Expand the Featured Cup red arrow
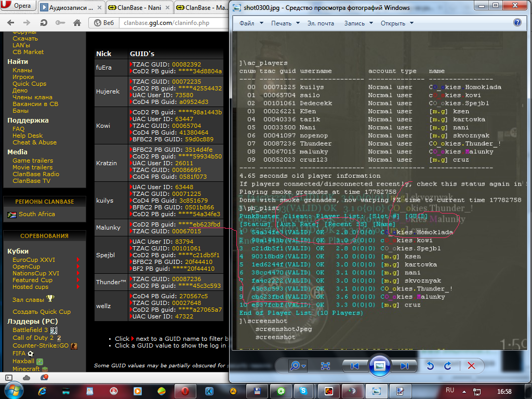This screenshot has width=532, height=399. (78, 280)
